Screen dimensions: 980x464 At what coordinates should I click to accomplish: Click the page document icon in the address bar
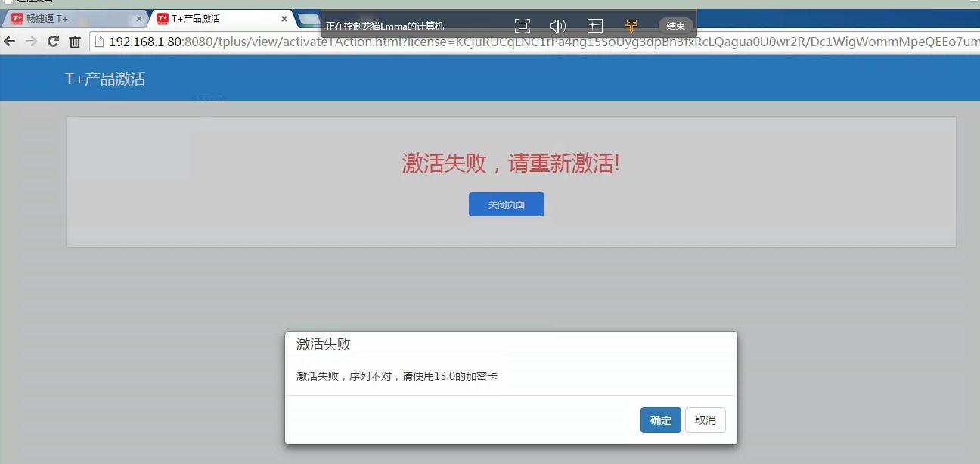click(99, 42)
